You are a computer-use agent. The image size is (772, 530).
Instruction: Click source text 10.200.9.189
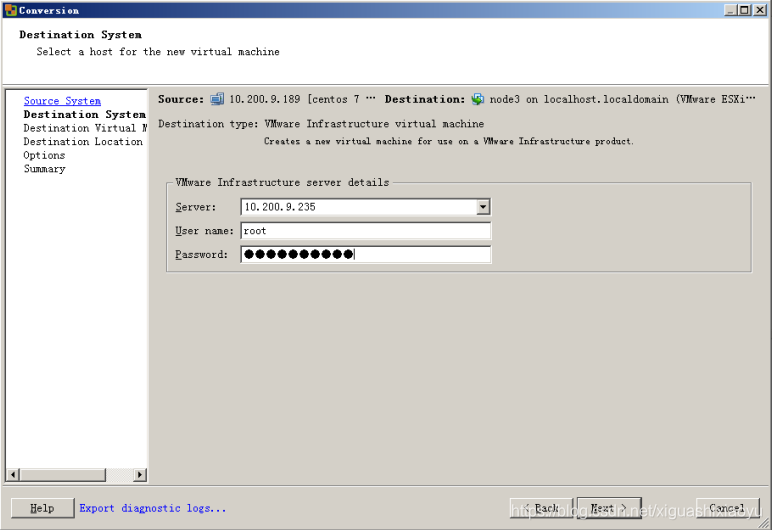pyautogui.click(x=265, y=99)
